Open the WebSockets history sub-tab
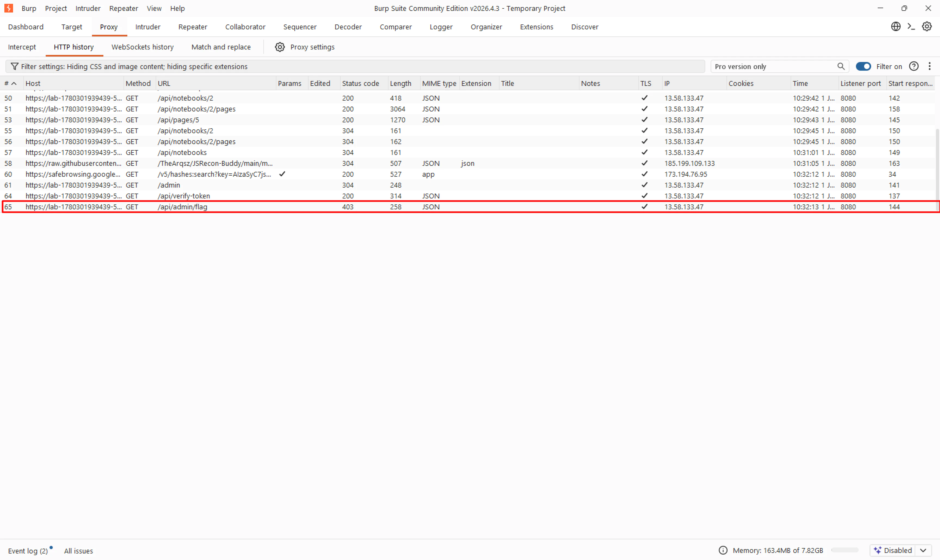 click(x=142, y=47)
